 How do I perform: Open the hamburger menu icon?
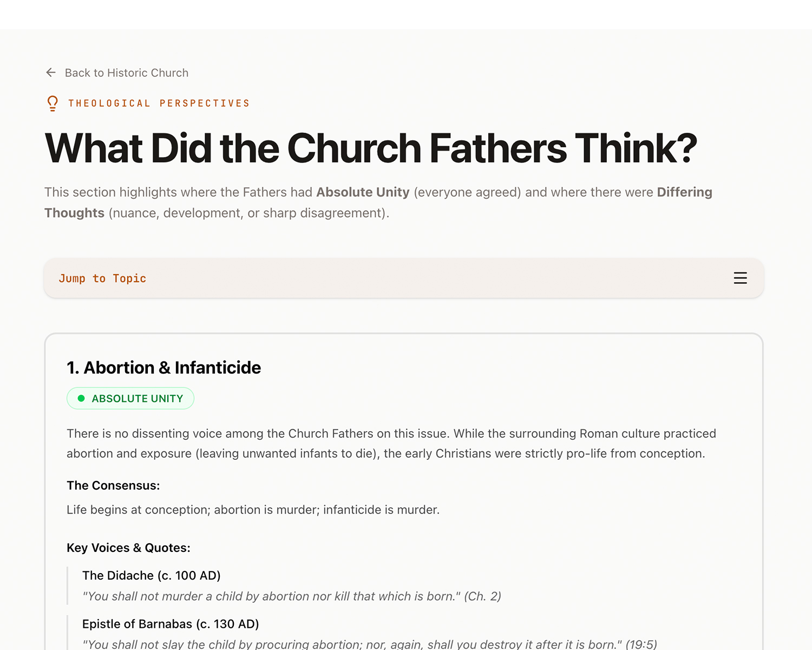pyautogui.click(x=740, y=278)
